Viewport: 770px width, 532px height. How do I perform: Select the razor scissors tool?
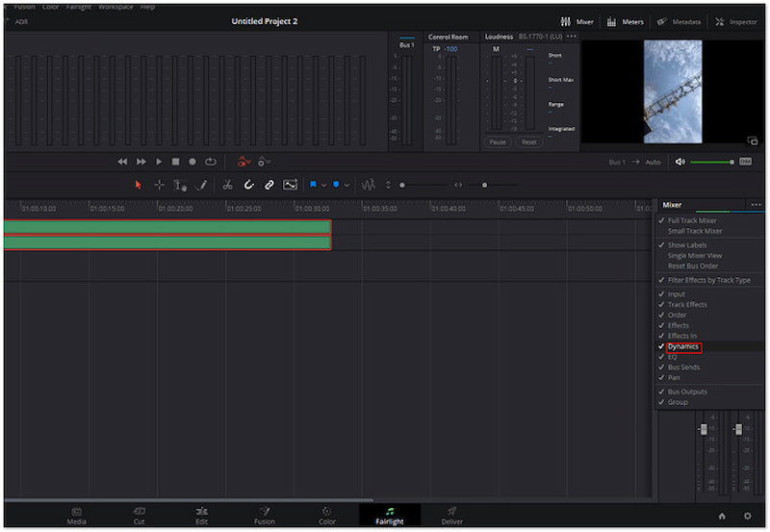tap(227, 185)
